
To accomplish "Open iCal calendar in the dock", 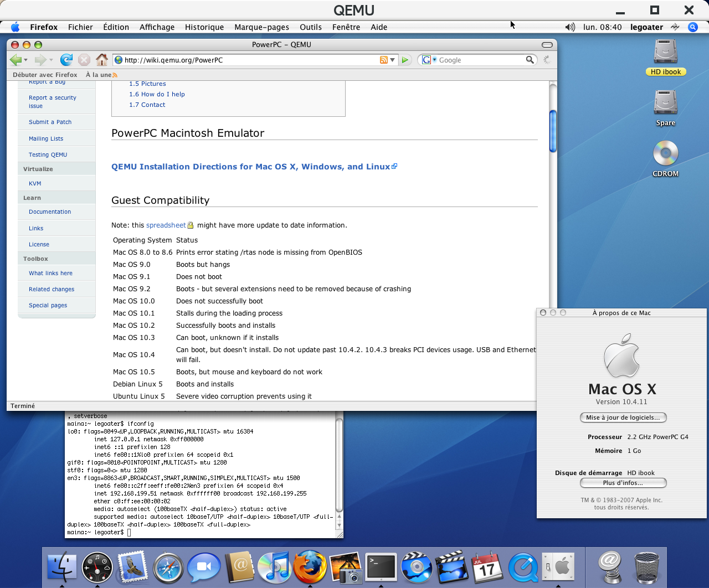I will point(487,568).
